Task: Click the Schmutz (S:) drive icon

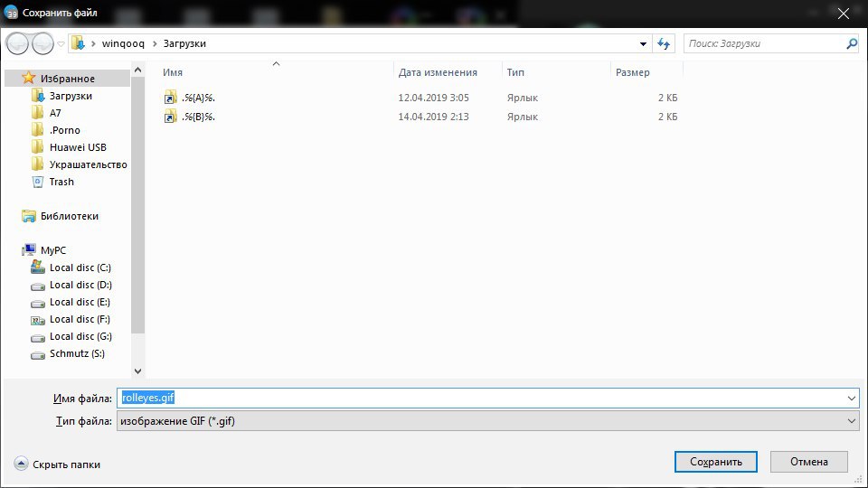Action: pyautogui.click(x=38, y=354)
